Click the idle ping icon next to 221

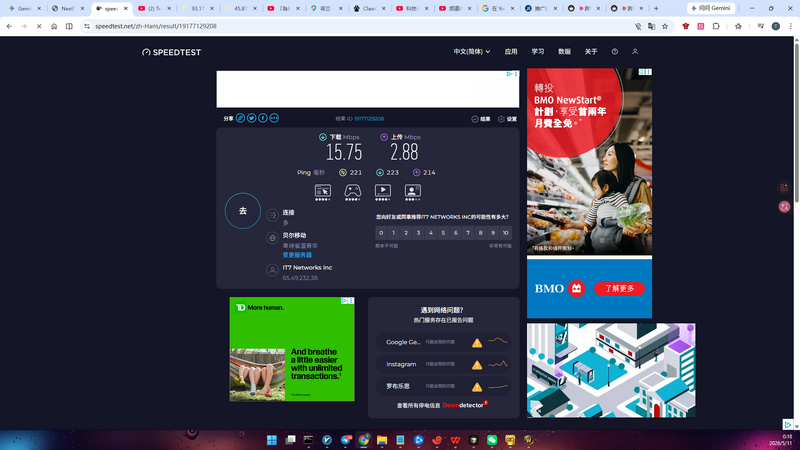click(x=343, y=172)
